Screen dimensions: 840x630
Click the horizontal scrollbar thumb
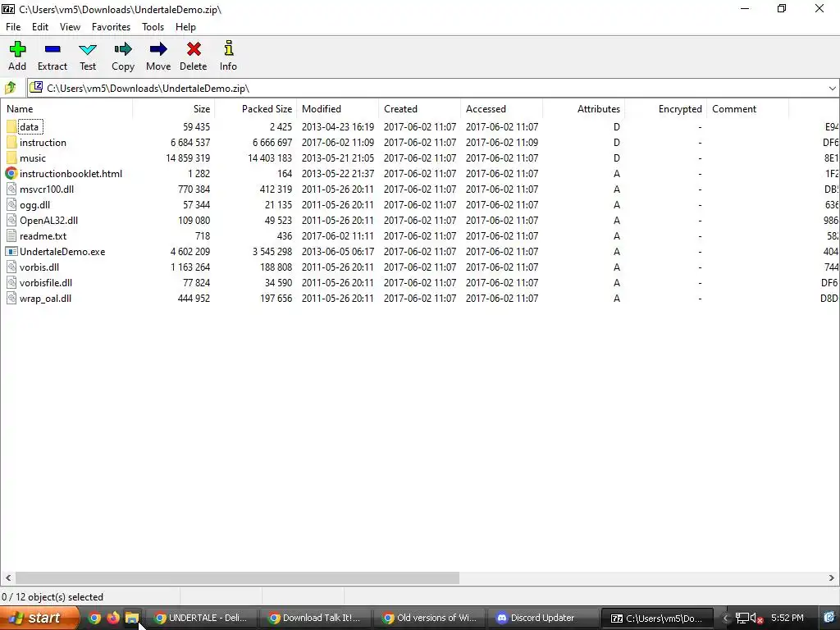click(237, 578)
